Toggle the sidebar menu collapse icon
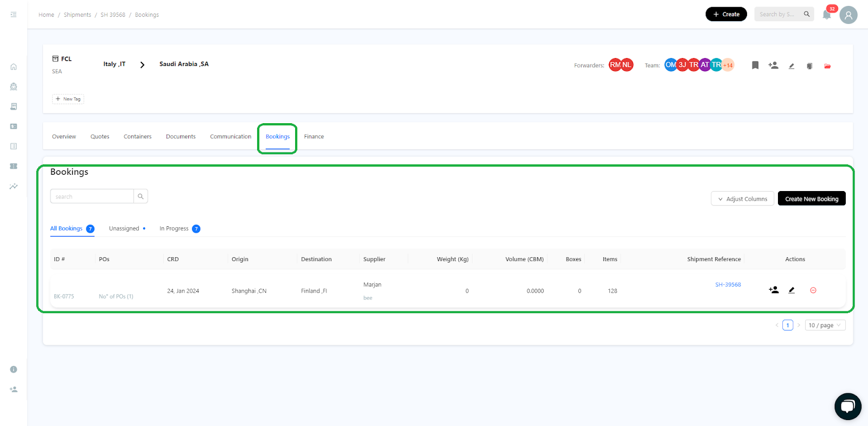Screen dimensions: 868x426 point(14,15)
